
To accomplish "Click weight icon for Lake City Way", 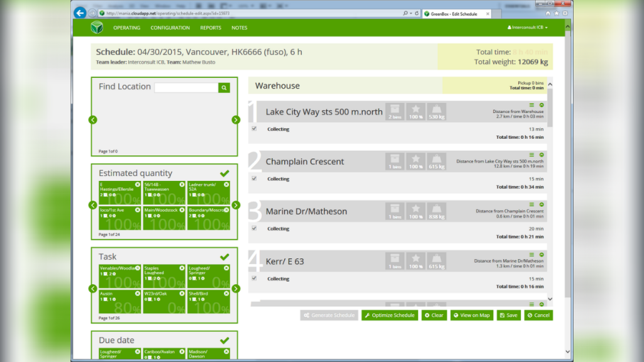I will [x=436, y=112].
